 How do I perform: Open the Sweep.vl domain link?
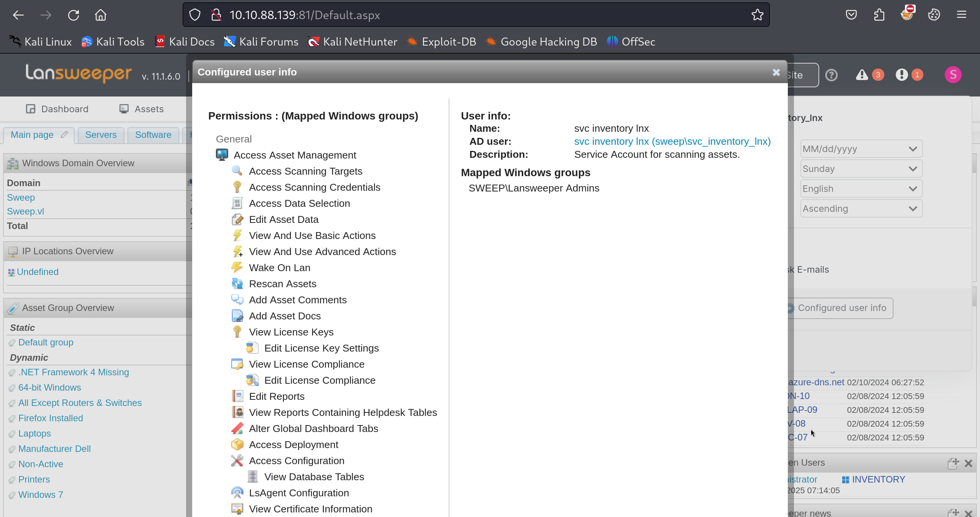click(x=25, y=211)
